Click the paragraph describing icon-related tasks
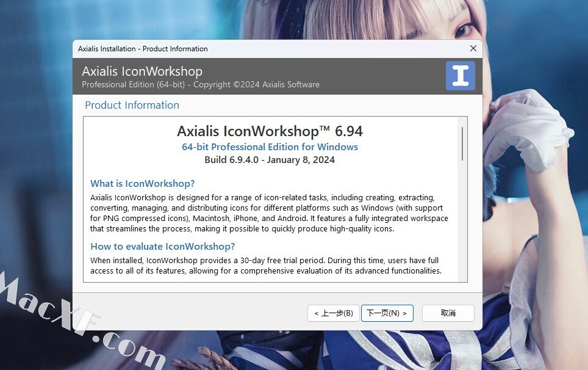 (x=269, y=213)
